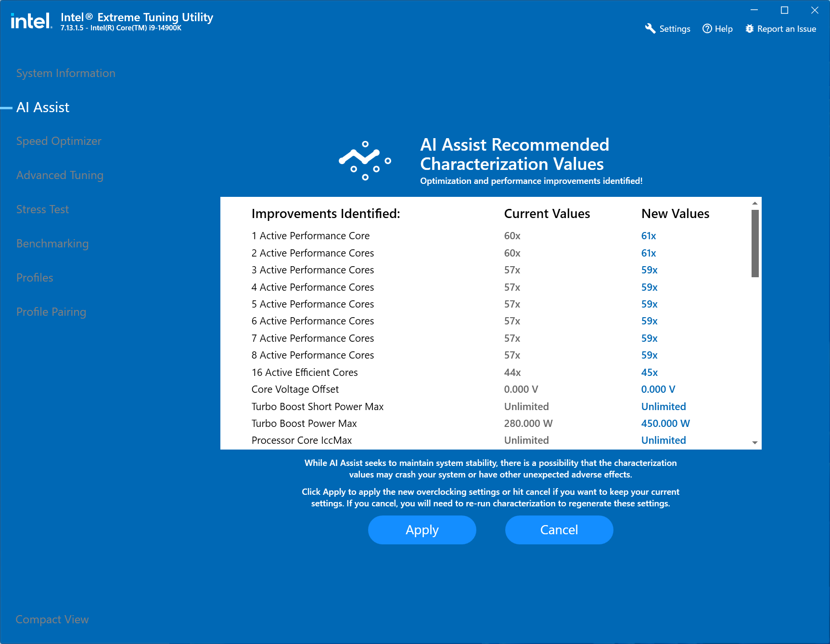Viewport: 830px width, 644px height.
Task: Click the Report an Issue bug icon
Action: click(x=749, y=29)
